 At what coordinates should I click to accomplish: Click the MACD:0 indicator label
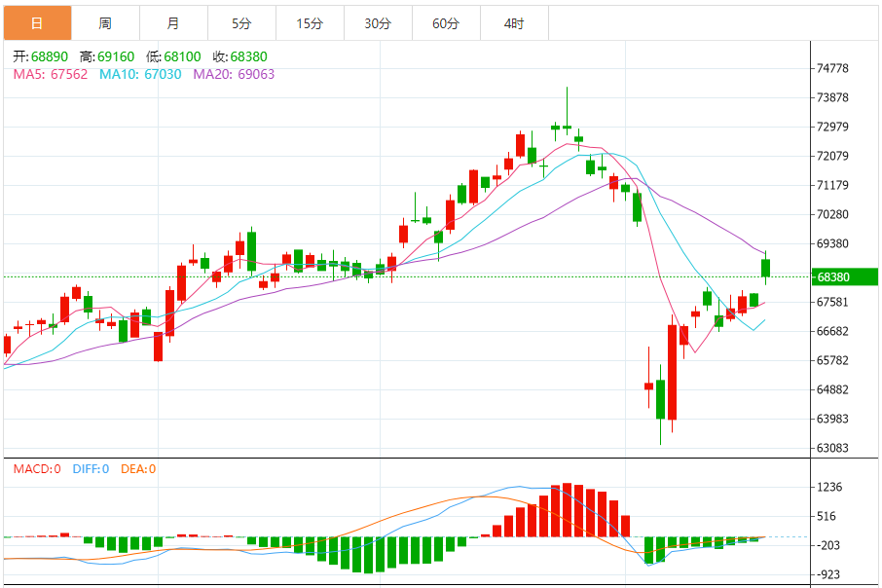point(37,468)
